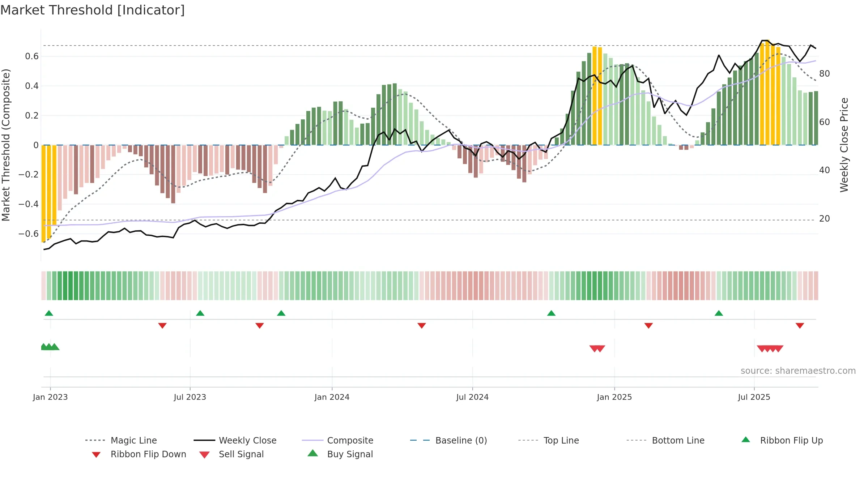
Task: Toggle the Weekly Close legend entry
Action: [235, 440]
